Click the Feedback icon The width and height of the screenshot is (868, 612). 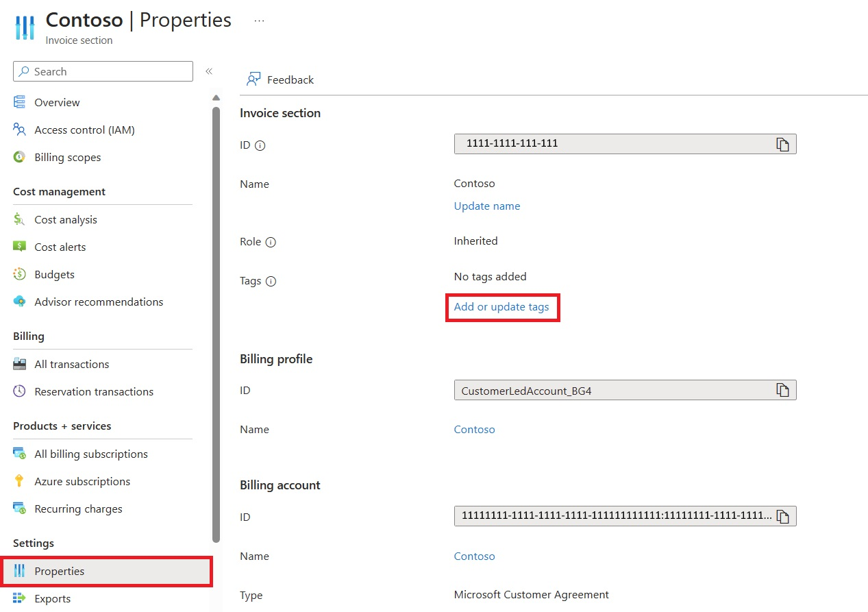click(253, 79)
